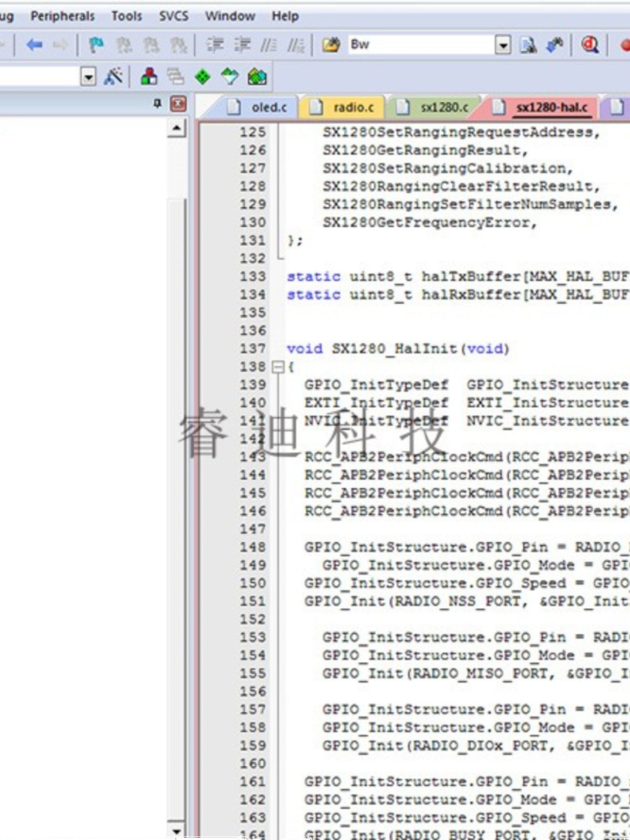Viewport: 630px width, 840px height.
Task: Open Manage Run-Time Environment green diamond
Action: click(x=203, y=77)
